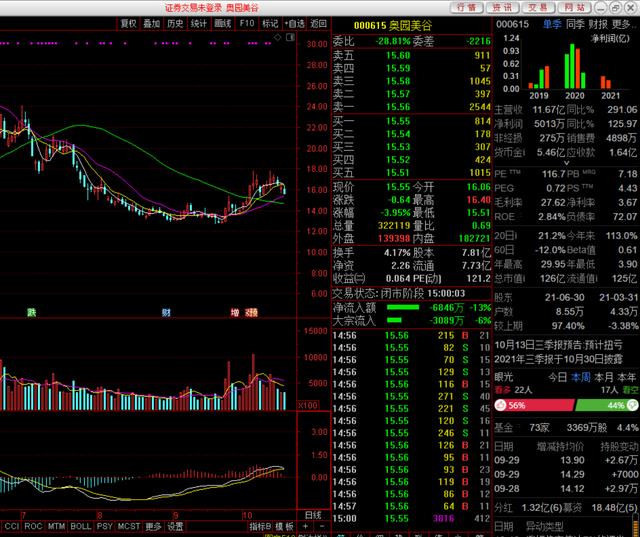Select the PSY indicator tab
The image size is (640, 537).
104,526
